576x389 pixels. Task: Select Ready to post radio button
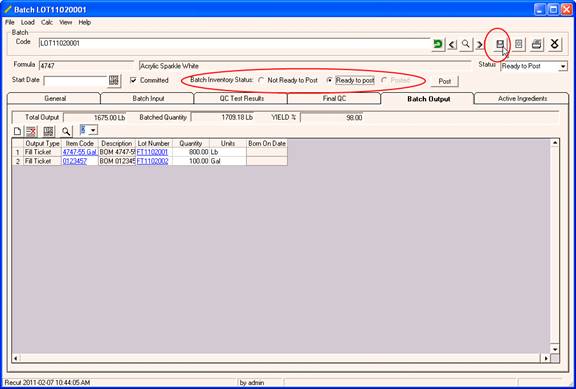(330, 80)
